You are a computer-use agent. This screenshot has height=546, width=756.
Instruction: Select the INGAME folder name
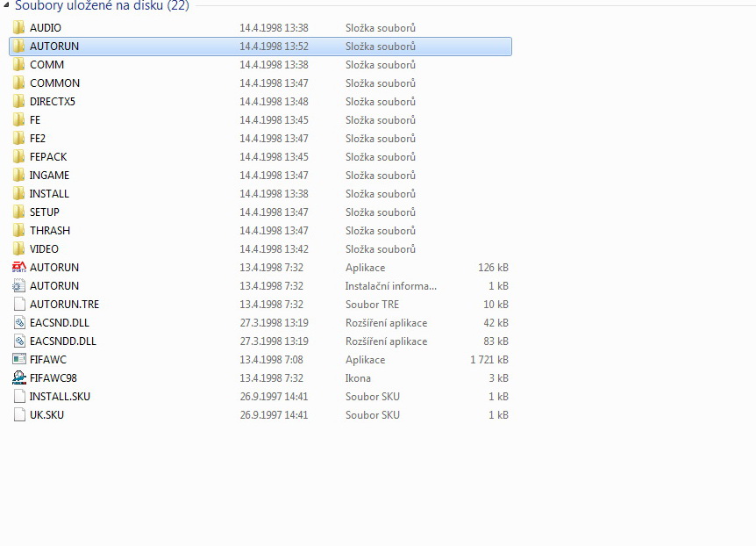coord(49,176)
